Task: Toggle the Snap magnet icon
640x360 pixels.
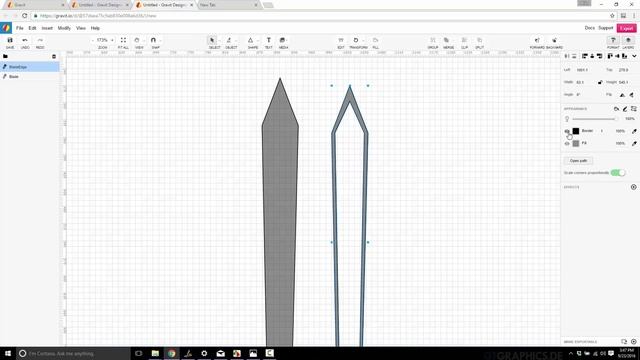Action: pyautogui.click(x=153, y=40)
